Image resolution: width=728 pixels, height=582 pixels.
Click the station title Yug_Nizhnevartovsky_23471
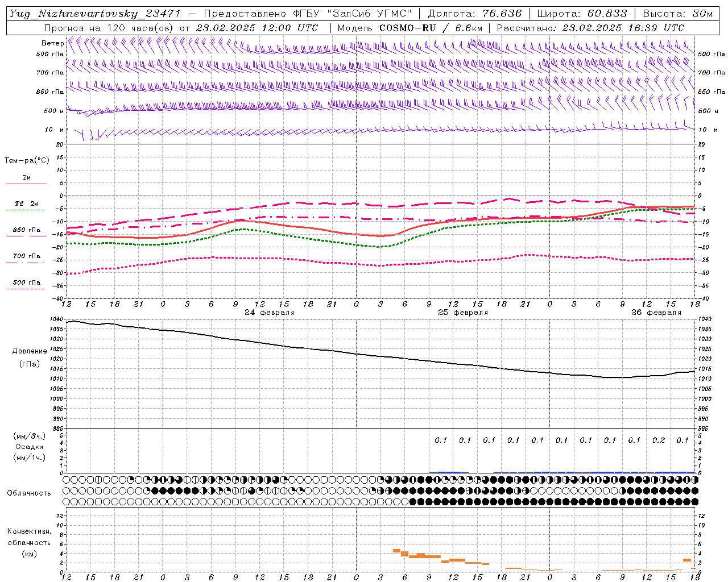click(94, 14)
